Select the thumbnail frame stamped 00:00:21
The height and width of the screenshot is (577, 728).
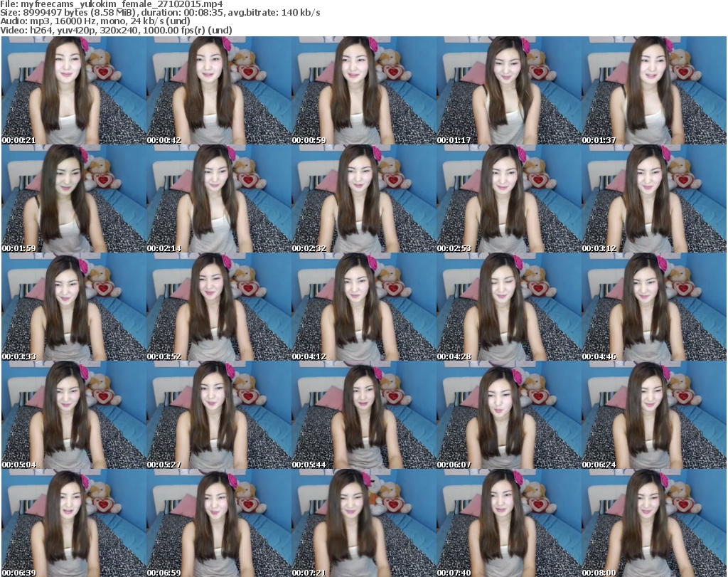[x=74, y=90]
